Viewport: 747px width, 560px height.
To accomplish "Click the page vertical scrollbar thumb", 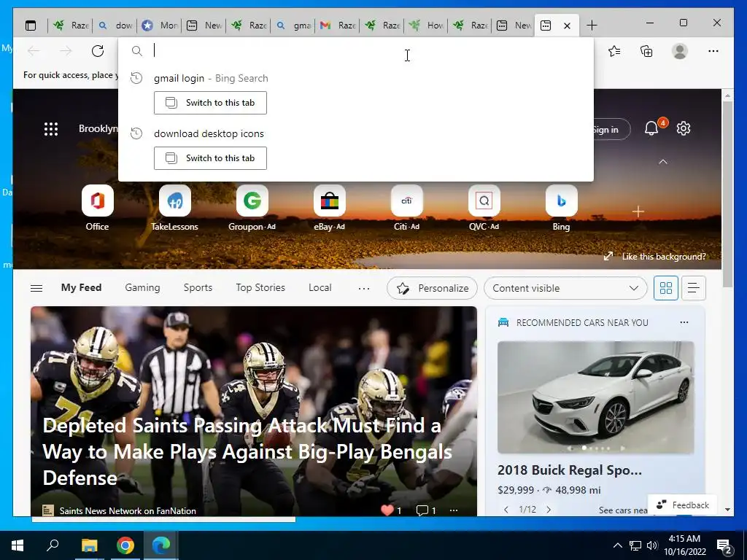I will (x=727, y=194).
